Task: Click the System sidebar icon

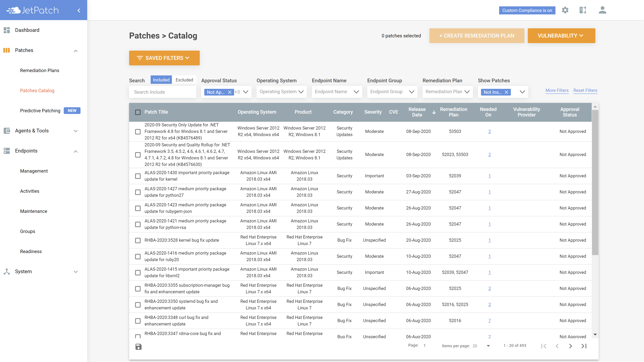Action: point(7,271)
